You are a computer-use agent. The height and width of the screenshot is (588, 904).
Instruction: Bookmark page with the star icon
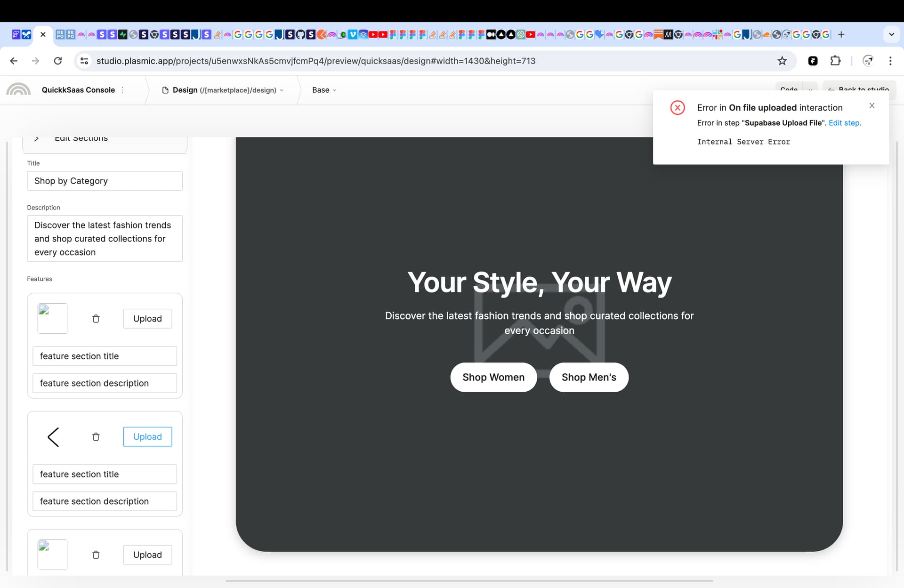[782, 61]
